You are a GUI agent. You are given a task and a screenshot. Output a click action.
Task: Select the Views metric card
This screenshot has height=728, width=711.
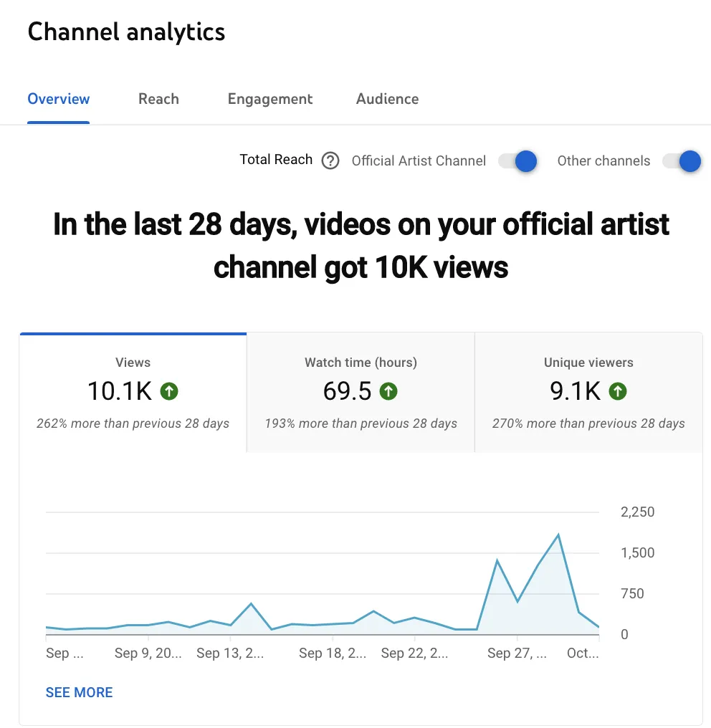point(133,393)
